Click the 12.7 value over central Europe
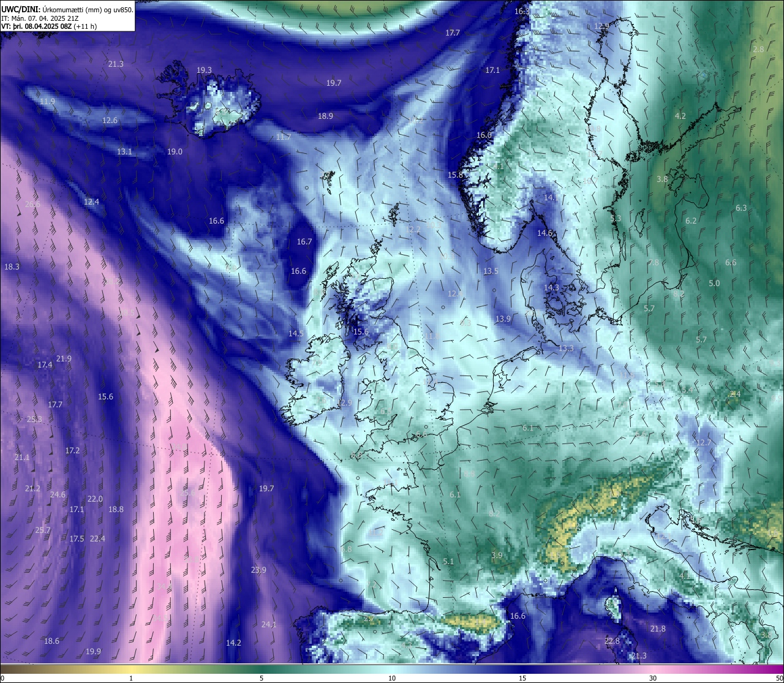 pyautogui.click(x=704, y=443)
